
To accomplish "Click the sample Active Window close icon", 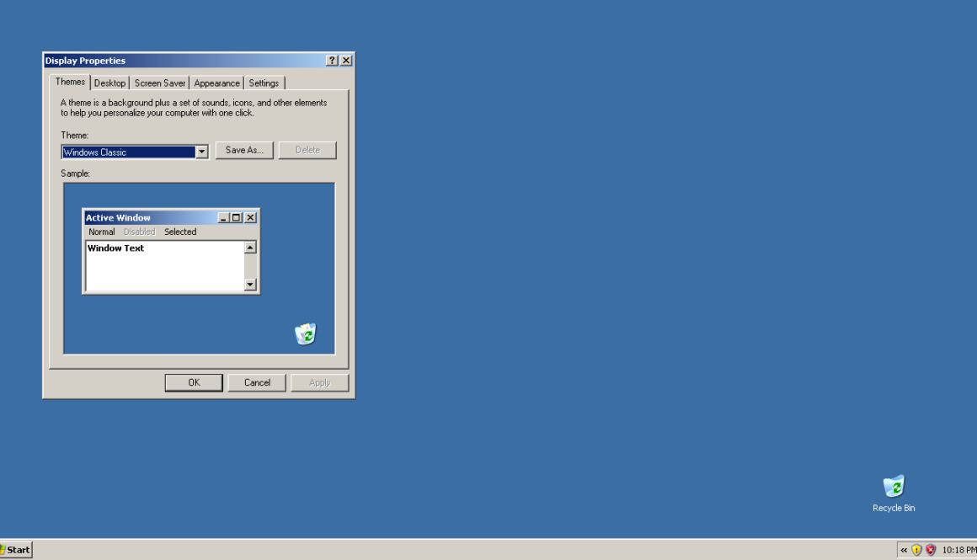I will point(250,217).
